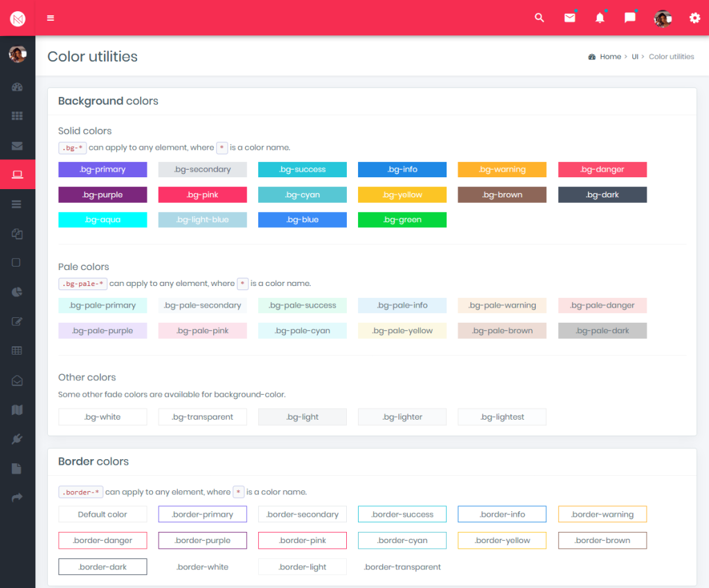Click the .border-primary button
Viewport: 709px width, 588px height.
pos(202,514)
